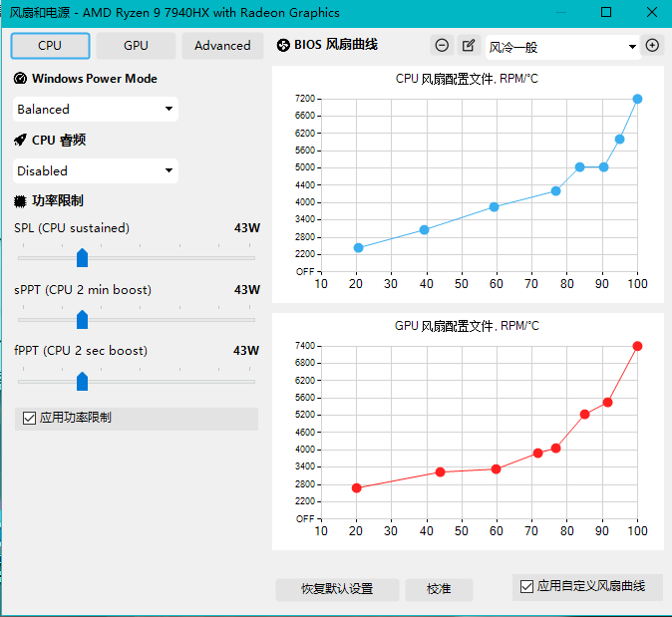
Task: Switch to the GPU tab
Action: point(136,46)
